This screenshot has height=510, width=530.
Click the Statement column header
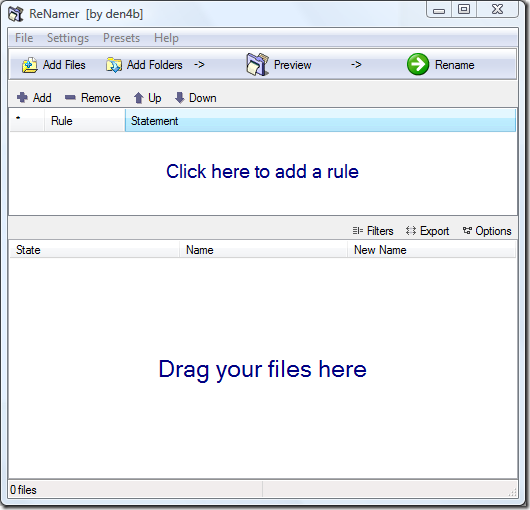pyautogui.click(x=320, y=121)
